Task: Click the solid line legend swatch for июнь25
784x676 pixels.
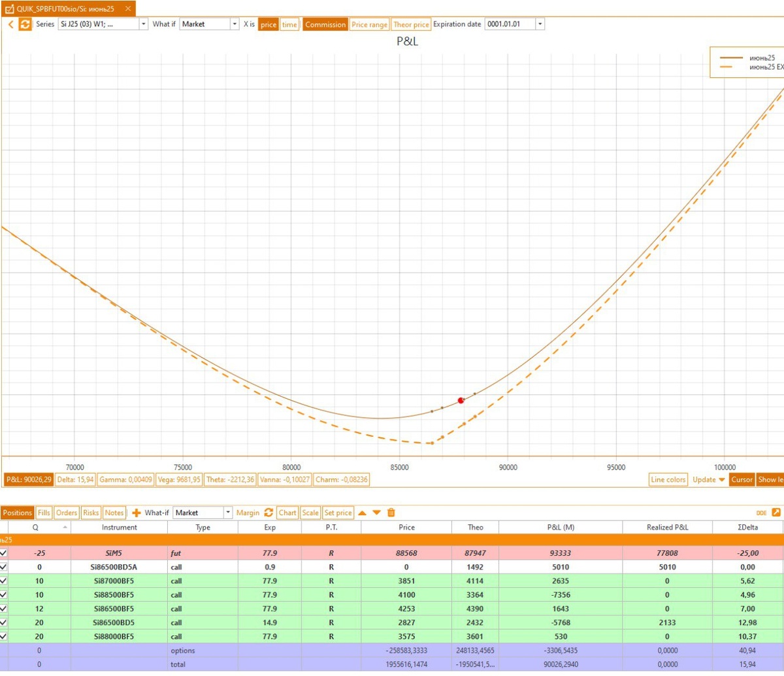Action: click(731, 58)
